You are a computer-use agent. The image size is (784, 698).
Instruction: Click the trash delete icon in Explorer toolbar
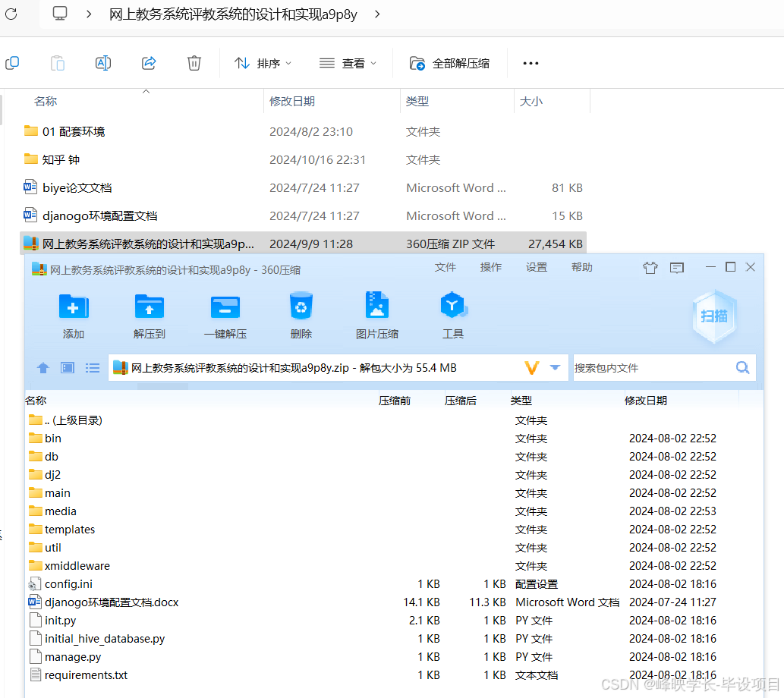pyautogui.click(x=194, y=63)
